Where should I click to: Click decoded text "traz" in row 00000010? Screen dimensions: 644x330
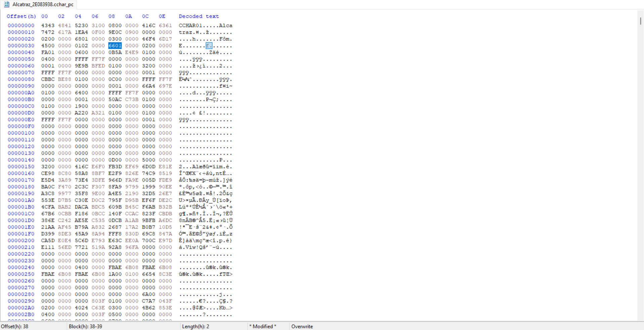(185, 32)
